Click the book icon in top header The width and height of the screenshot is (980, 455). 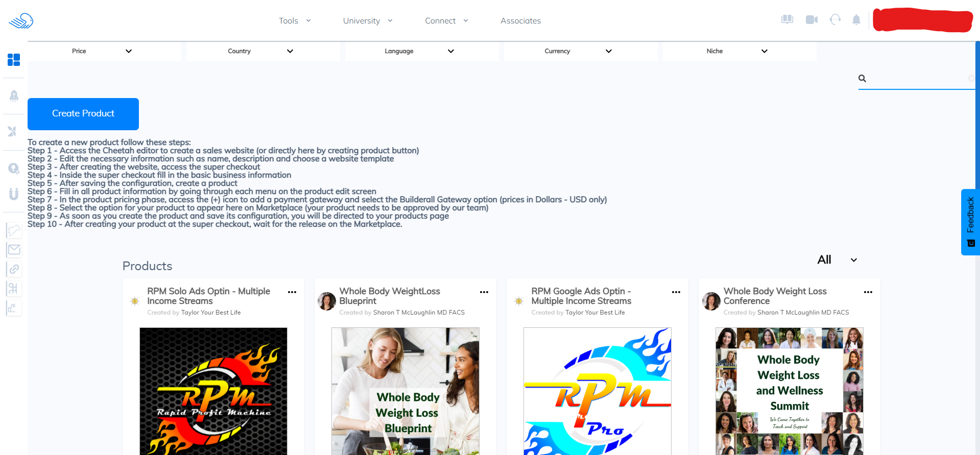pyautogui.click(x=787, y=20)
